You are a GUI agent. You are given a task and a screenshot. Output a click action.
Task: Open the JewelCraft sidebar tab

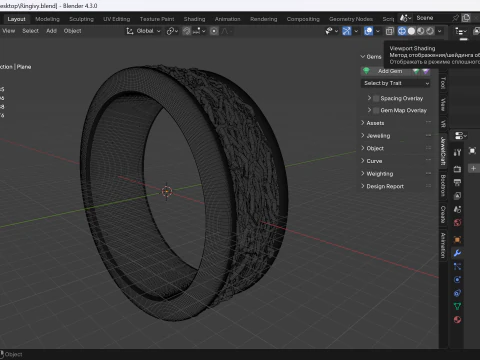coord(443,151)
